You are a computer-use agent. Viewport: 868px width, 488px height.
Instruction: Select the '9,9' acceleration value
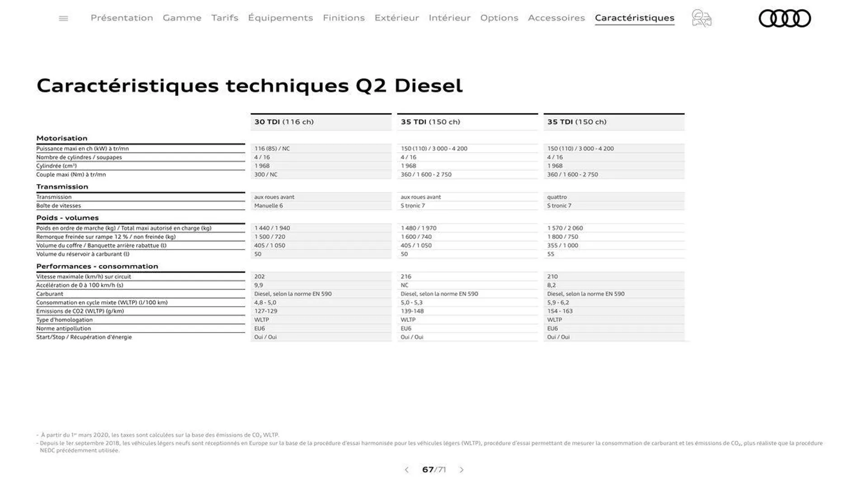pyautogui.click(x=259, y=285)
